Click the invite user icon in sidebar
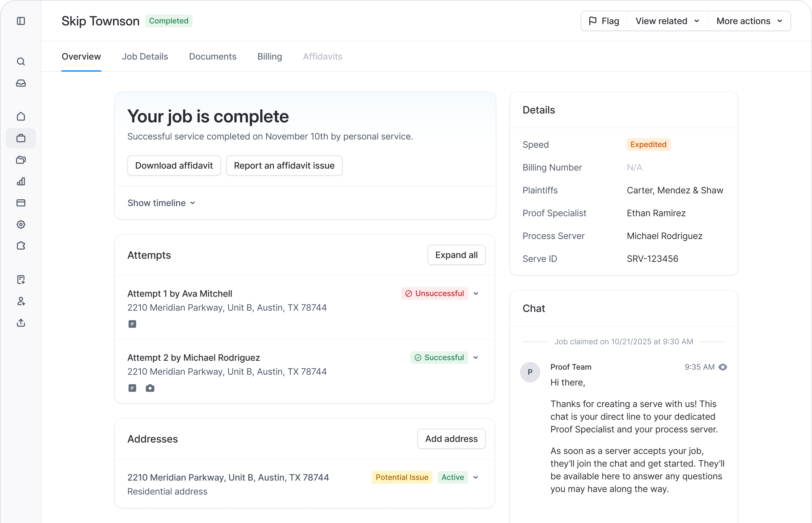Viewport: 812px width, 523px height. click(x=21, y=301)
